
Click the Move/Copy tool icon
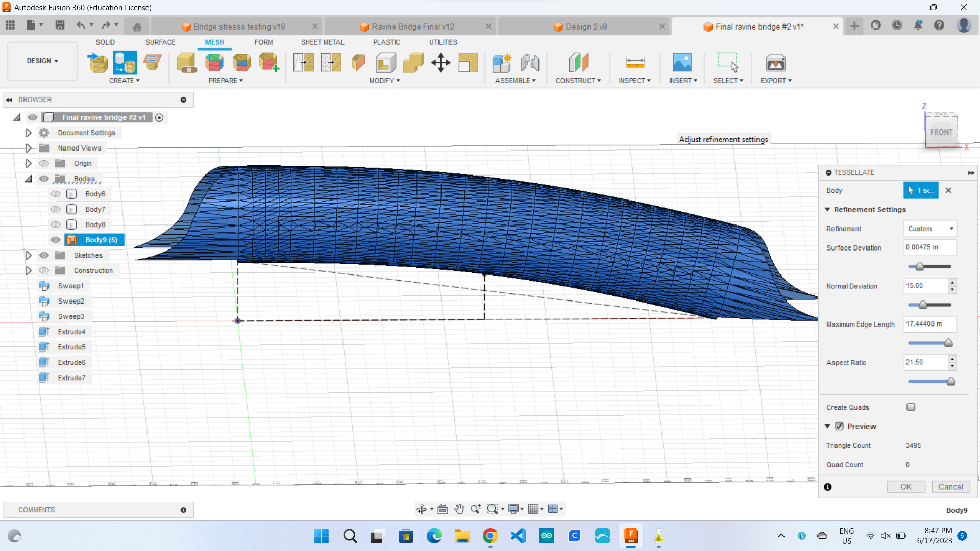440,63
